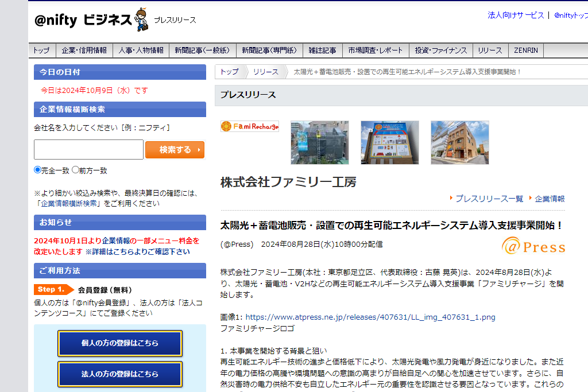Screen dimensions: 588x392
Task: Click the @Press logo
Action: coord(533,246)
